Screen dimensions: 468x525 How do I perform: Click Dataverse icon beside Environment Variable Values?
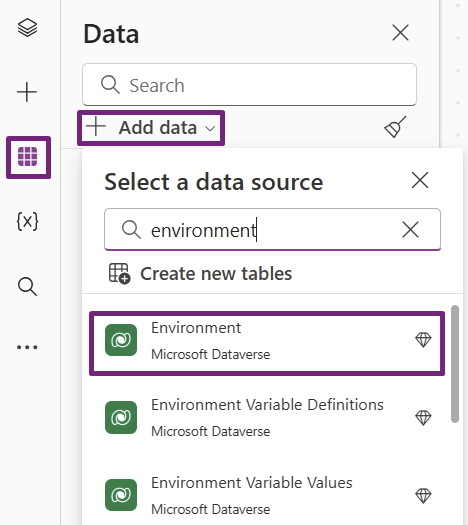tap(121, 495)
